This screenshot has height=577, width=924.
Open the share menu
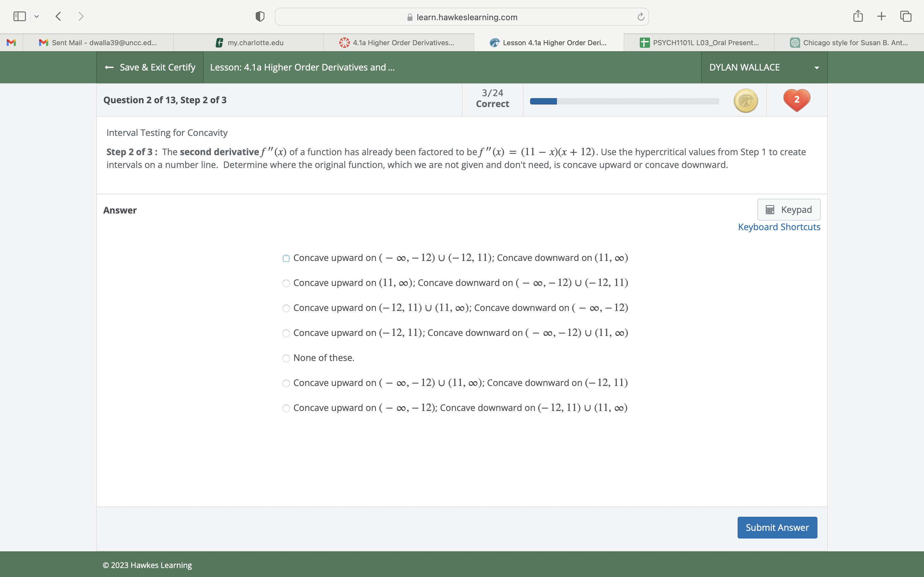click(x=858, y=16)
